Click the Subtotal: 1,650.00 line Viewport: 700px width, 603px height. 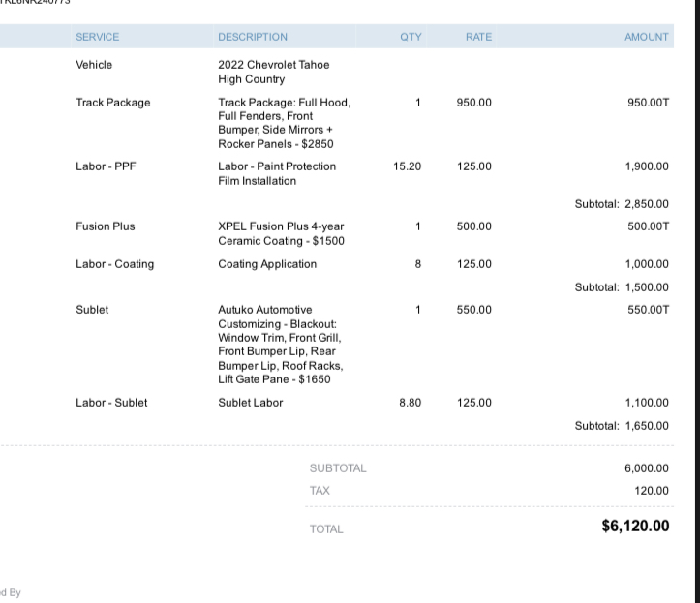[x=622, y=426]
